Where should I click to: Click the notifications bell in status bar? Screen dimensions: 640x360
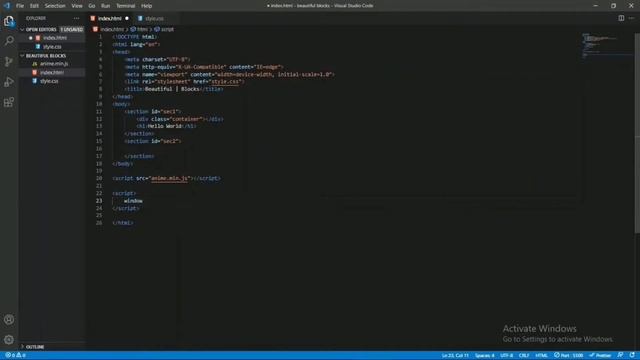pos(632,355)
